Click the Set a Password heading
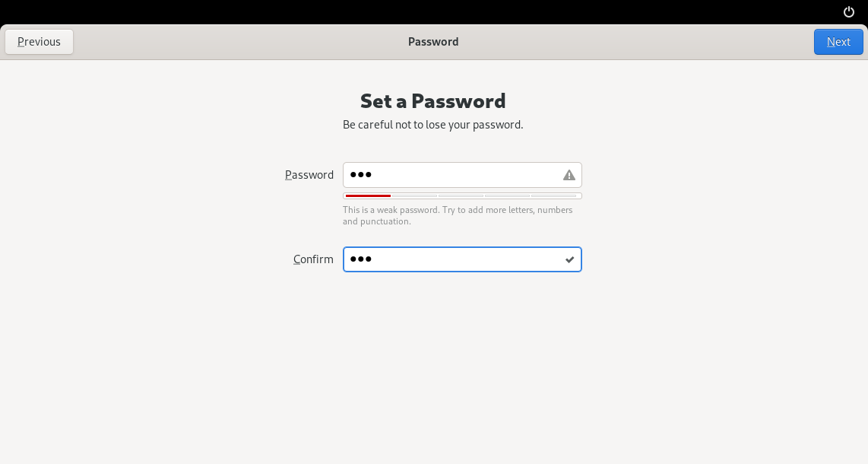 (x=433, y=101)
